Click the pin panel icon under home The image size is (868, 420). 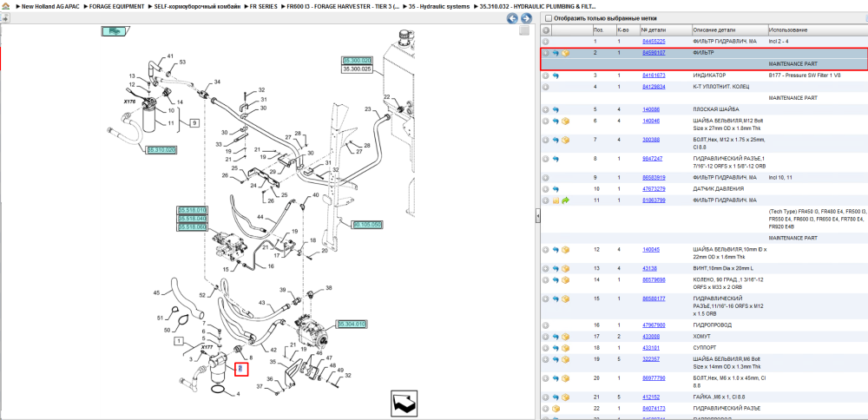4,18
